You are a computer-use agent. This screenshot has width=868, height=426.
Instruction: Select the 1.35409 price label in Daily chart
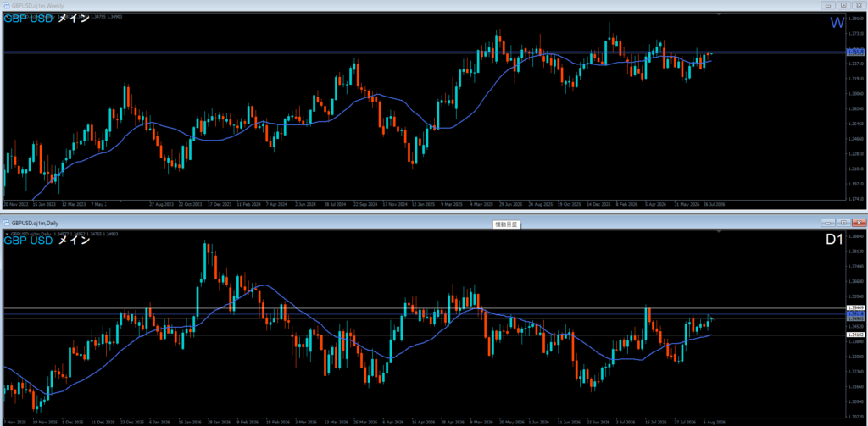[856, 307]
